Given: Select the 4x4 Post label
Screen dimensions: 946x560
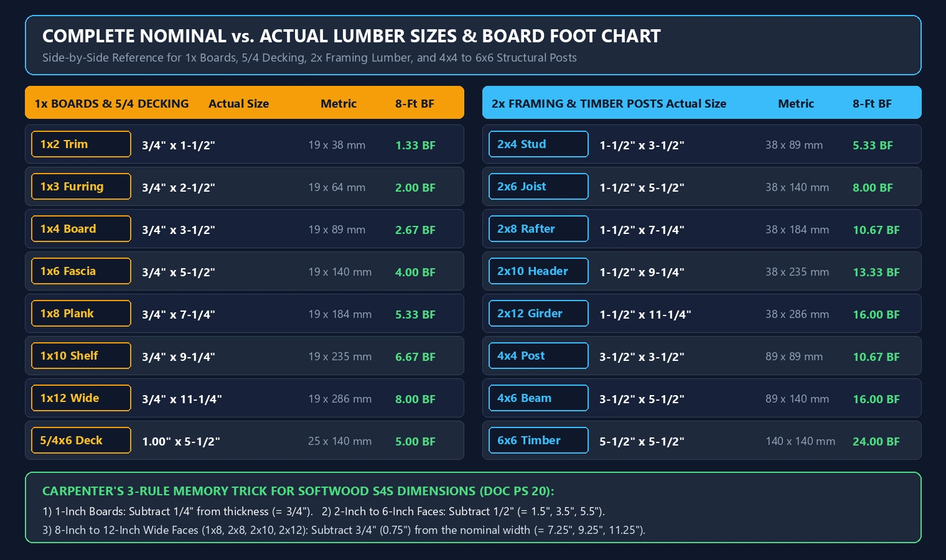Looking at the screenshot, I should click(x=538, y=356).
